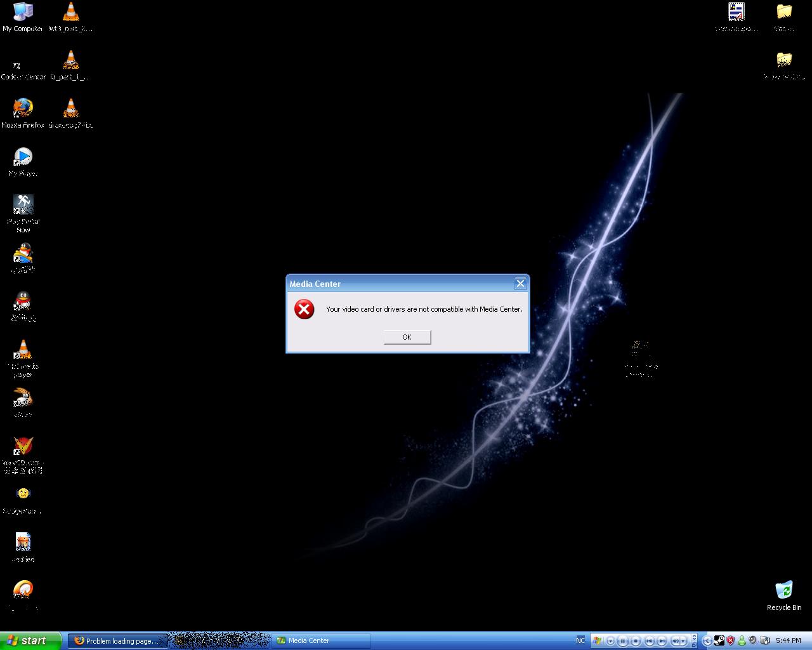
Task: Click the grey device tray icon beside clock
Action: point(765,640)
